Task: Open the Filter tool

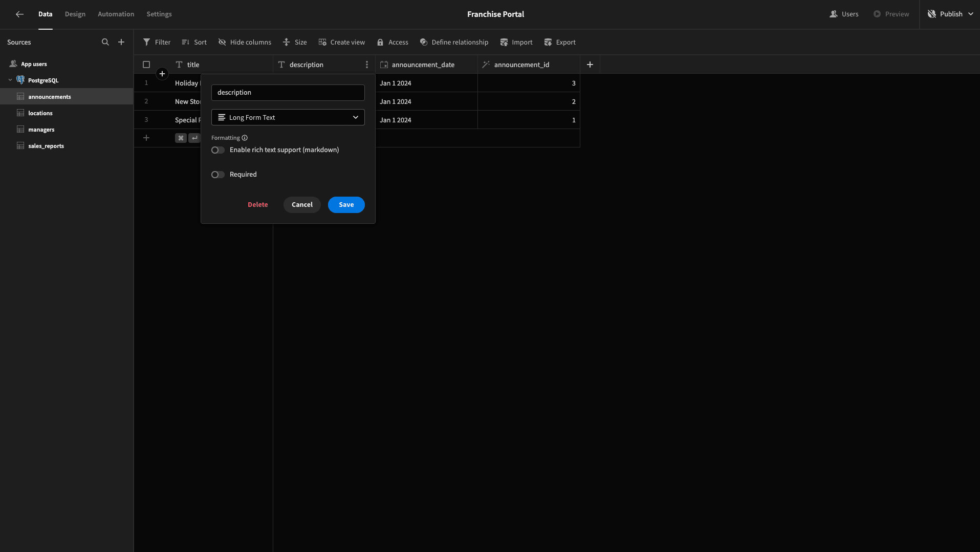Action: point(157,42)
